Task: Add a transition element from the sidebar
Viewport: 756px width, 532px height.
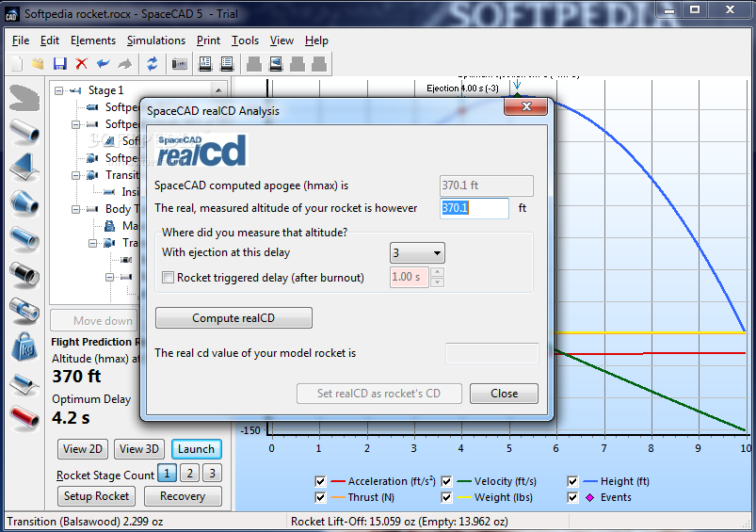Action: (24, 202)
